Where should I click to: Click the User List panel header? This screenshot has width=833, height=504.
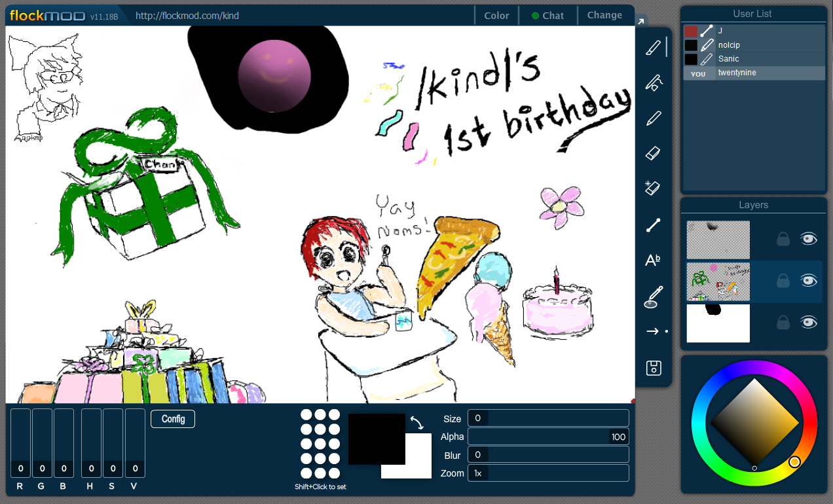[x=753, y=14]
